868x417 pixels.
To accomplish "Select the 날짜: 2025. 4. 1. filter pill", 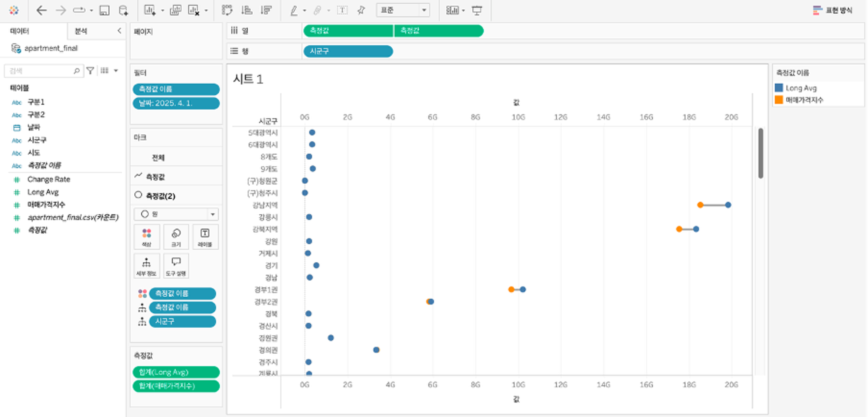I will (176, 103).
